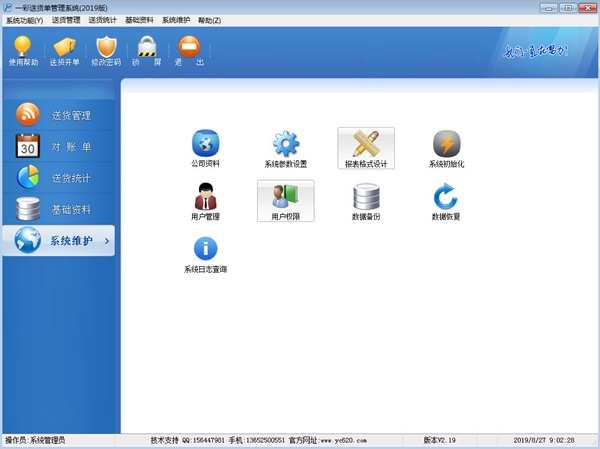Click 送货开单 toolbar button
This screenshot has width=600, height=449.
point(65,50)
